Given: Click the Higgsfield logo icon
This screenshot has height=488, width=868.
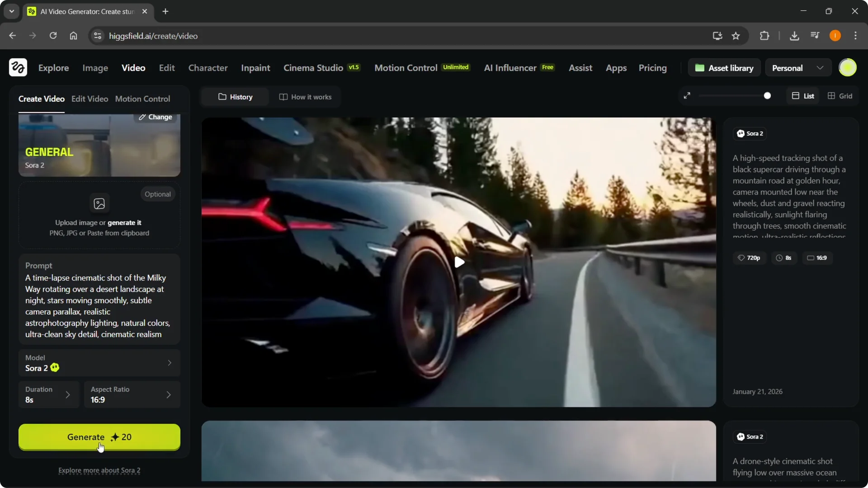Looking at the screenshot, I should click(x=18, y=68).
